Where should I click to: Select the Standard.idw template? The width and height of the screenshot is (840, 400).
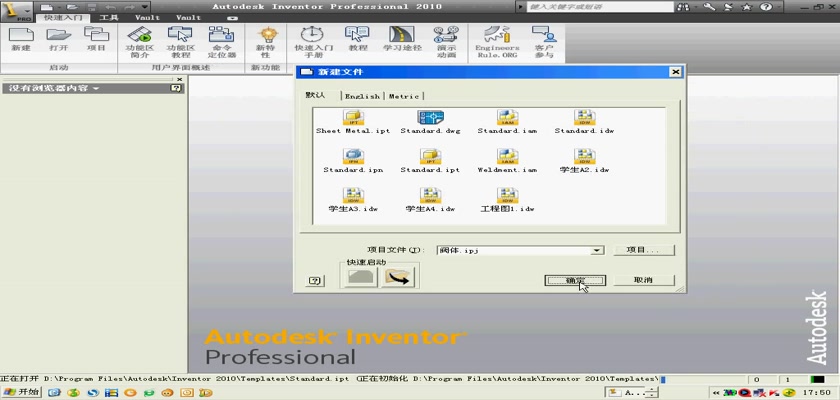pyautogui.click(x=584, y=122)
